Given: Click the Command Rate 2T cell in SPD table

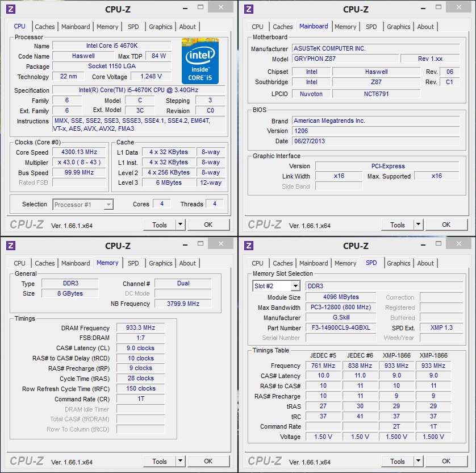Looking at the screenshot, I should (x=396, y=426).
